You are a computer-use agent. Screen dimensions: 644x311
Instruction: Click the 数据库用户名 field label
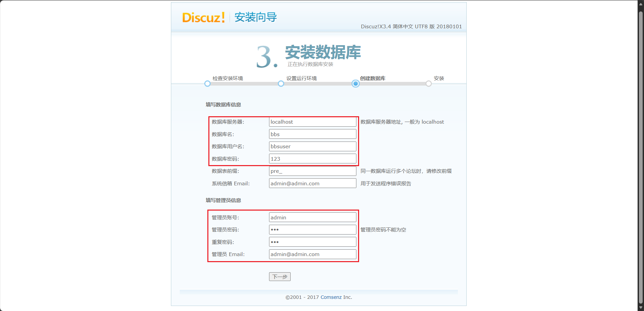228,146
